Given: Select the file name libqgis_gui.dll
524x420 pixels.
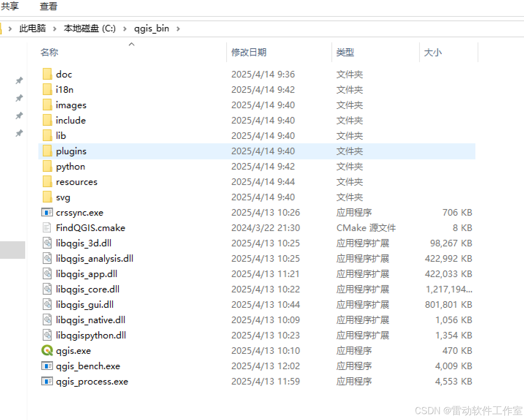Looking at the screenshot, I should click(85, 304).
